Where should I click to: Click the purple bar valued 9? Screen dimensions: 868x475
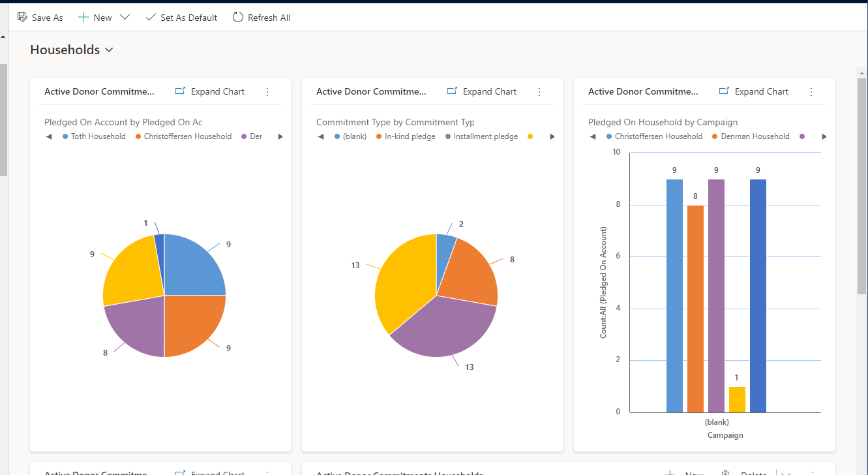pyautogui.click(x=716, y=296)
